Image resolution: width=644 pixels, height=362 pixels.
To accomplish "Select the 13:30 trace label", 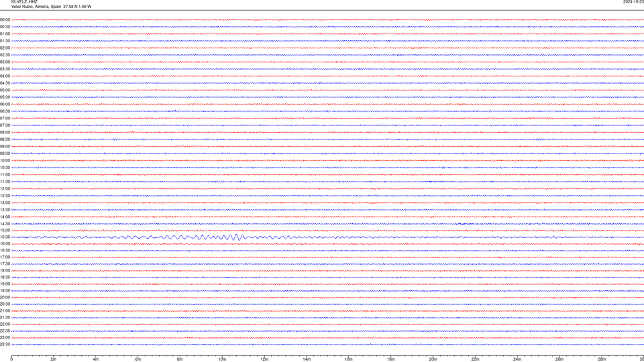I will (5, 210).
